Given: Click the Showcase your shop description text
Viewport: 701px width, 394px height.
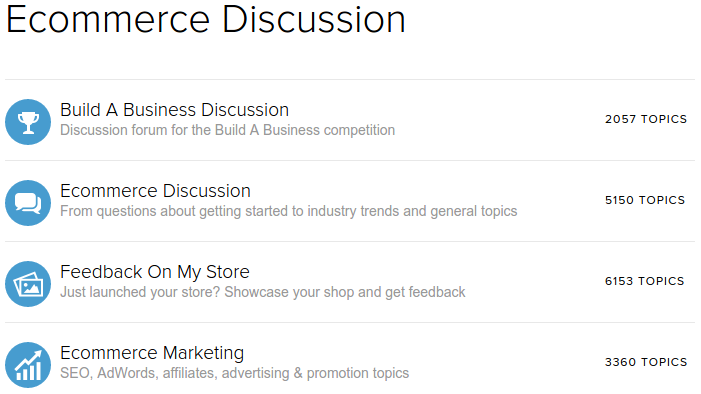Looking at the screenshot, I should click(262, 292).
